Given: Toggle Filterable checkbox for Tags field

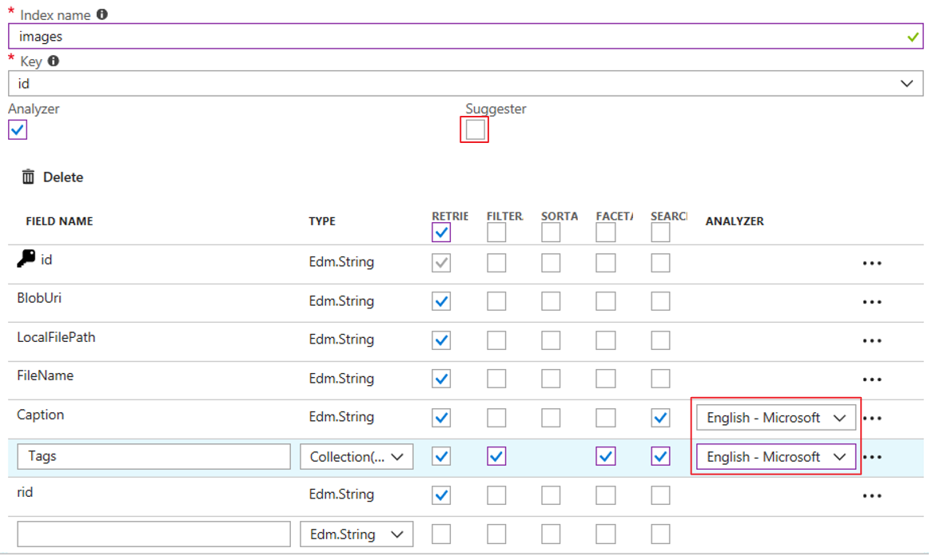Looking at the screenshot, I should pos(496,456).
